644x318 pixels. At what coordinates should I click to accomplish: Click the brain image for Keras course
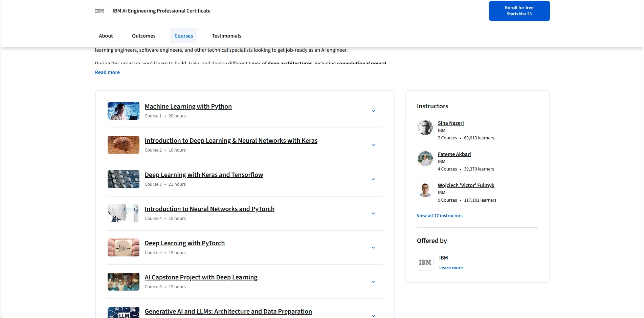(123, 145)
